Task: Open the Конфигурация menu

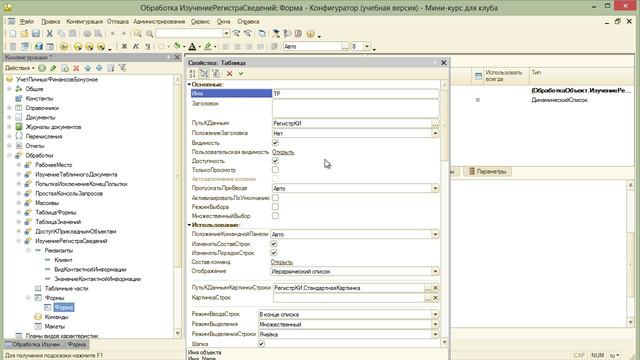Action: tap(84, 21)
